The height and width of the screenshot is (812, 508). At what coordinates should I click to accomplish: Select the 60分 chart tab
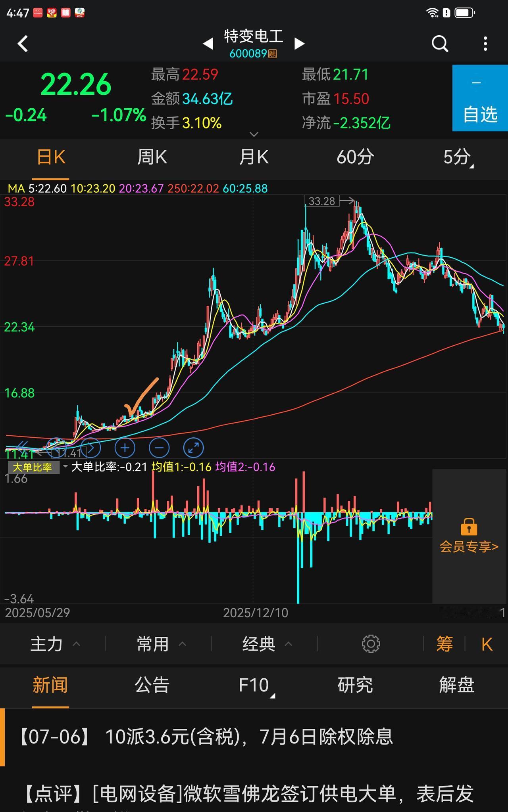[355, 157]
